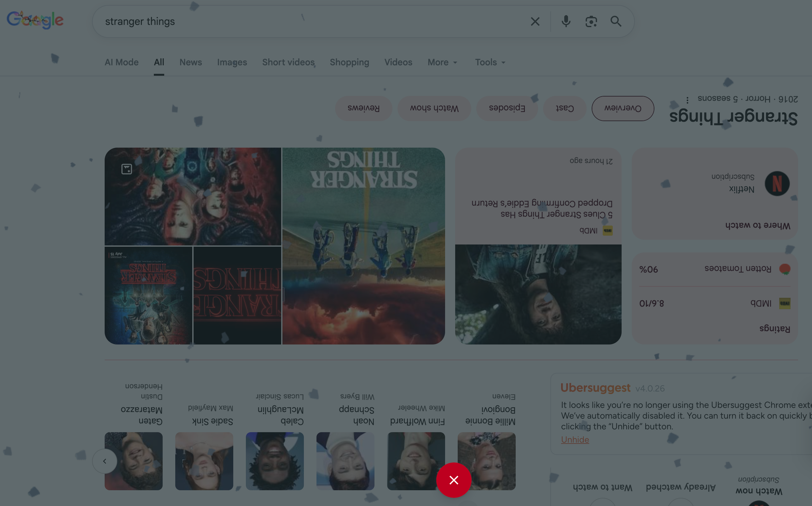Click the Google logo

point(35,20)
